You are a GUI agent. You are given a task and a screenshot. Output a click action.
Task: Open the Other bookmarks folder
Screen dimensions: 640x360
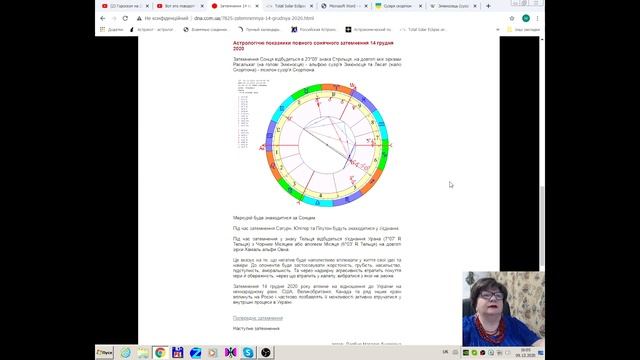(x=523, y=29)
